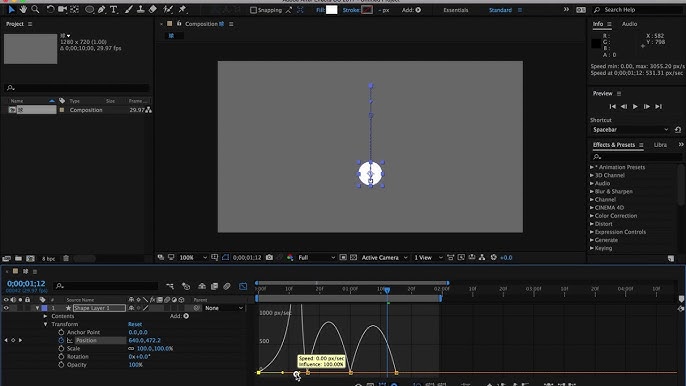Click the Position stopwatch icon
Viewport: 686px width, 386px height.
pos(61,340)
